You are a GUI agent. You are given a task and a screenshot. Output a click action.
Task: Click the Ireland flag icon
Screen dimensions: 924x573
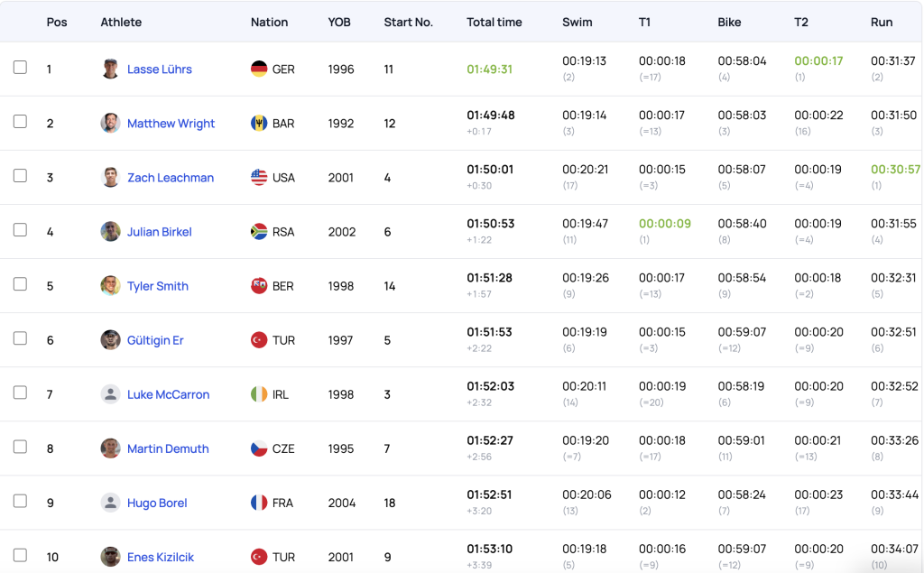pos(259,394)
